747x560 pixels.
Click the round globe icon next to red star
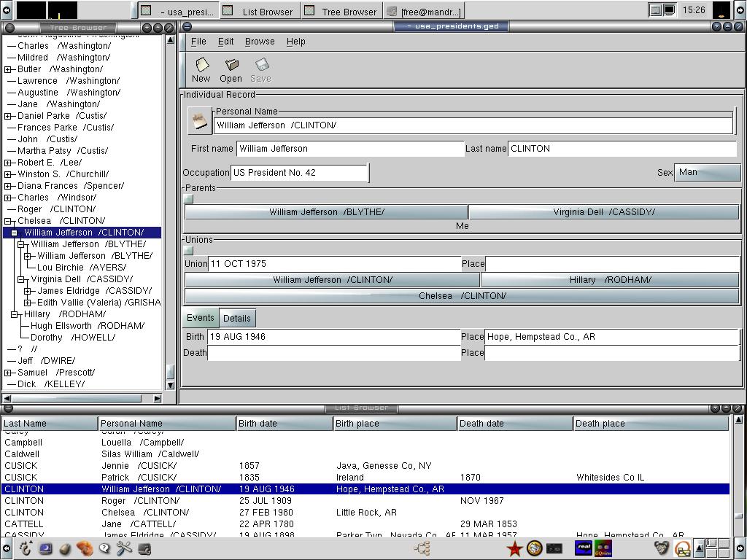pyautogui.click(x=534, y=548)
